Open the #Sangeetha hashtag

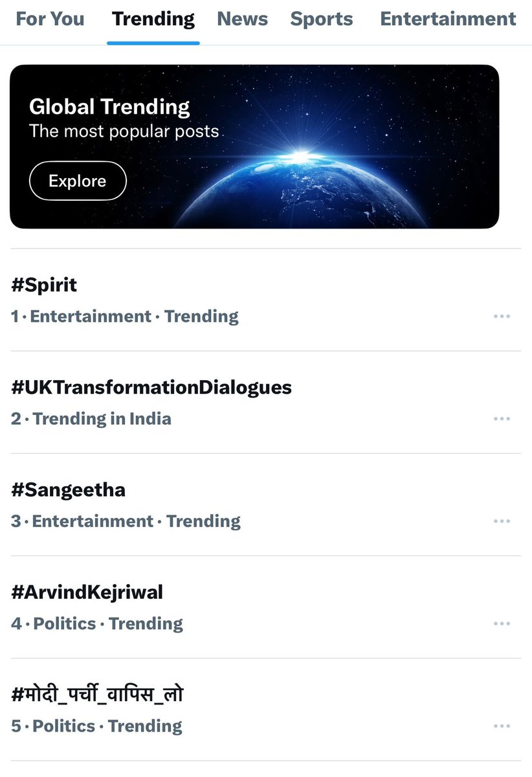coord(68,490)
